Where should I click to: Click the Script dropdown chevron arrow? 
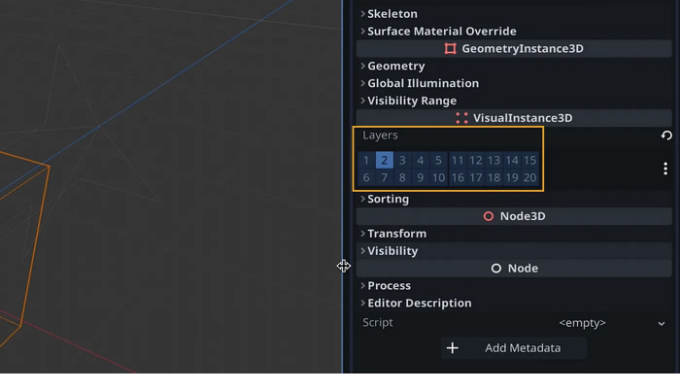pyautogui.click(x=661, y=324)
